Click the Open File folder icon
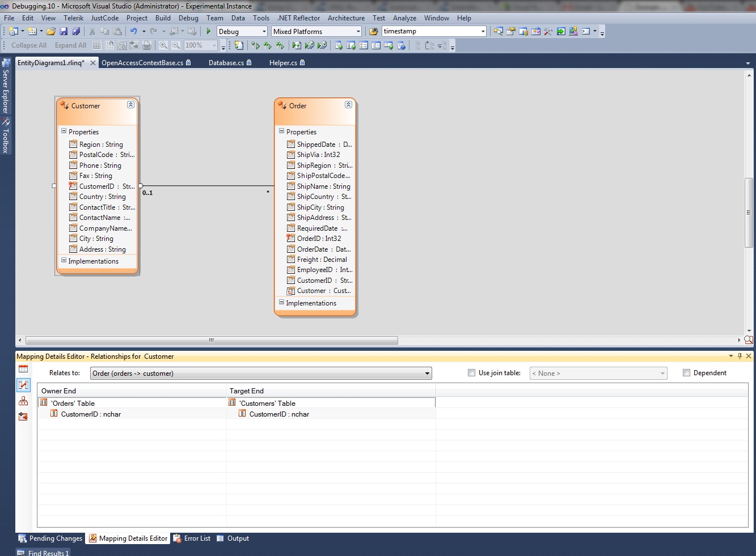 (51, 32)
